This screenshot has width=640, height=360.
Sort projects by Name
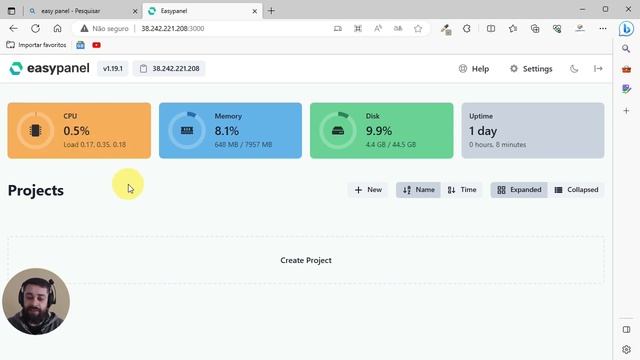point(418,190)
